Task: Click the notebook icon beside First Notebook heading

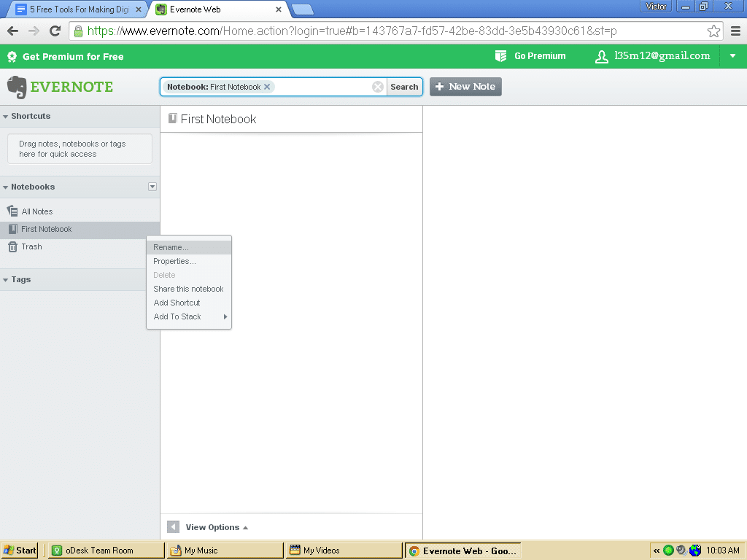Action: coord(172,119)
